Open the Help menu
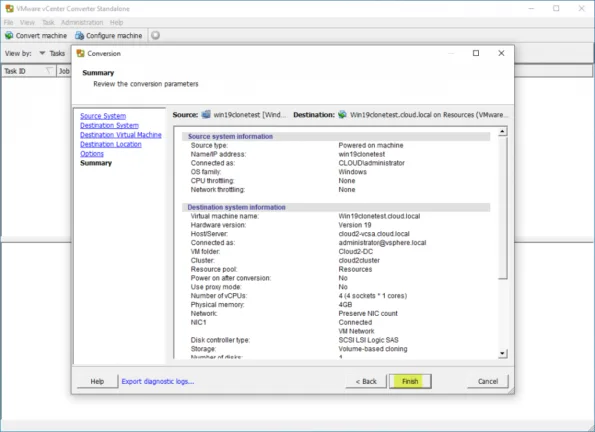595x432 pixels. pyautogui.click(x=116, y=22)
